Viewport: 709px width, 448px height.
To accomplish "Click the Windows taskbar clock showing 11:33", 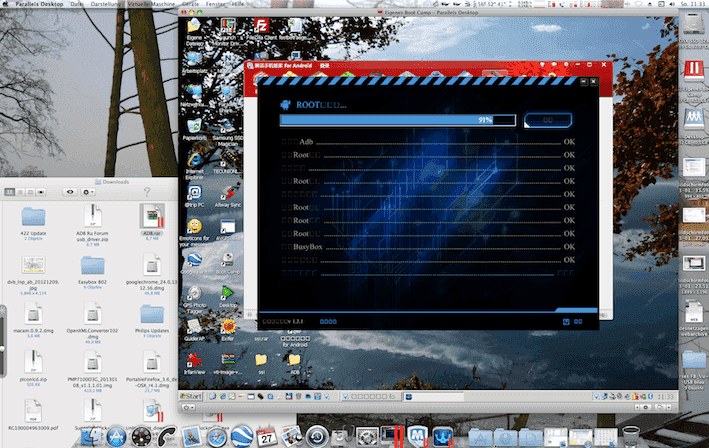I will coord(665,396).
